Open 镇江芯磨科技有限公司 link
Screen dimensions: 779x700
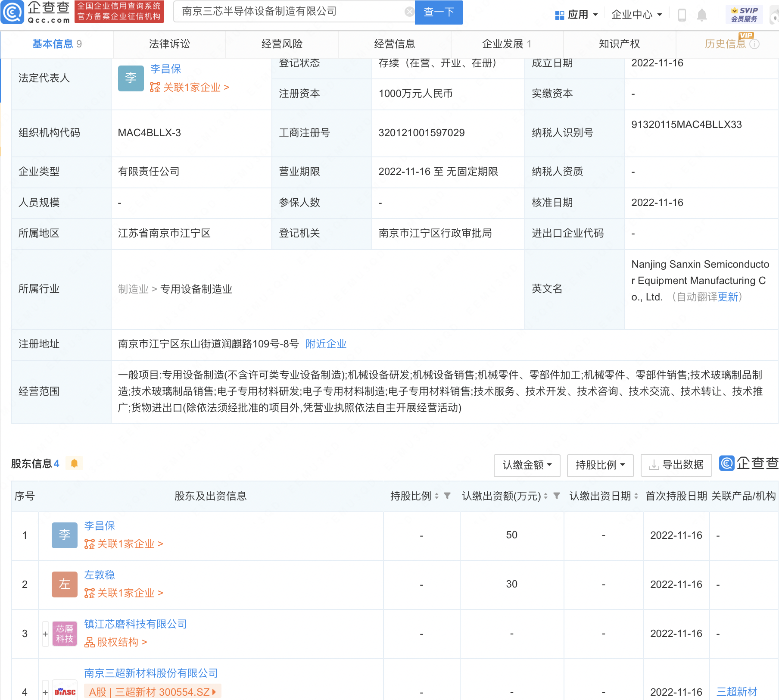coord(136,624)
